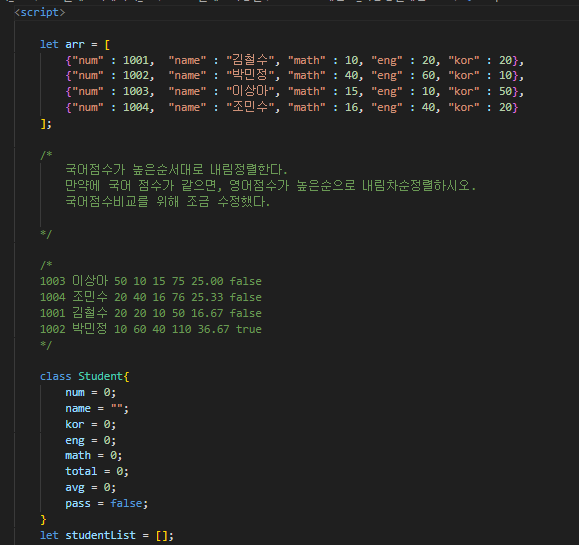Click the output comment row '1003 이상아 50 10 15'
Image resolution: width=579 pixels, height=545 pixels.
151,281
